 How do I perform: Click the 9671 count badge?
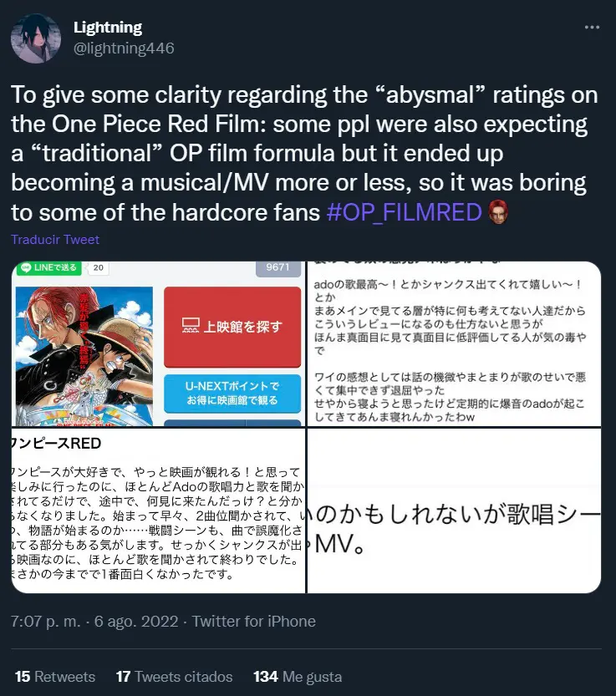coord(278,267)
